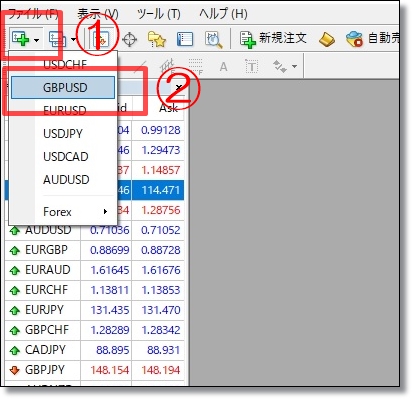Toggle the Market Watch window icon
The height and width of the screenshot is (399, 412).
point(100,39)
